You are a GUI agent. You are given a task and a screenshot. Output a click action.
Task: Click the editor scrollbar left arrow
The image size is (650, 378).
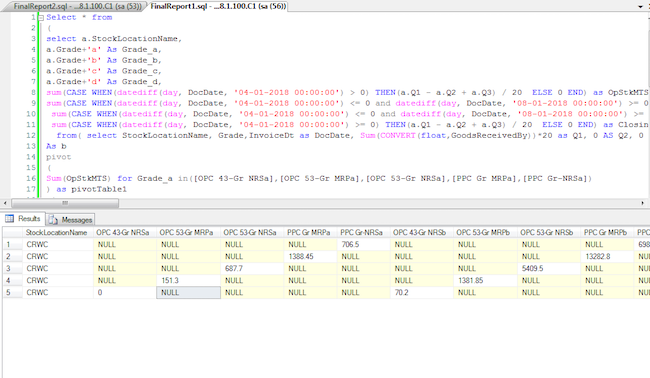[x=5, y=203]
